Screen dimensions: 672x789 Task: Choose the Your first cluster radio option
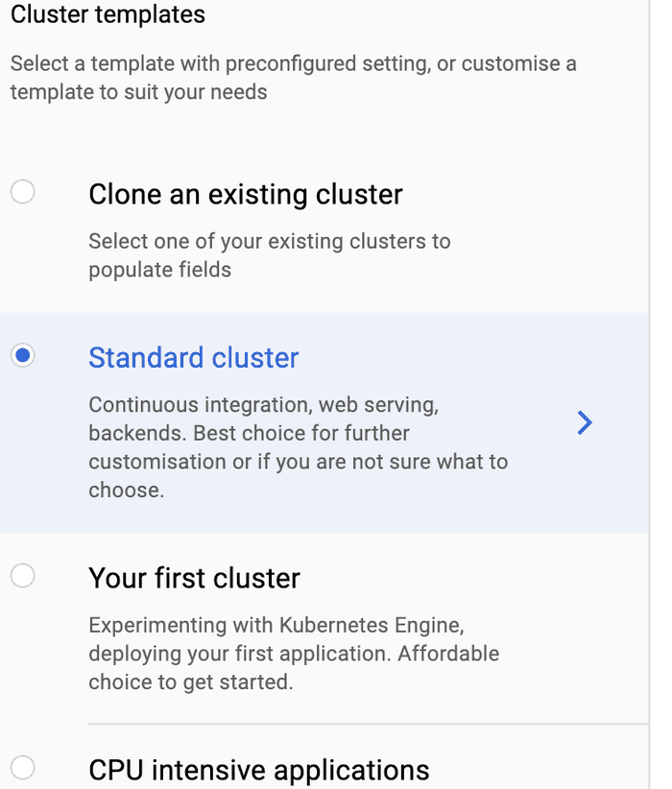point(22,576)
